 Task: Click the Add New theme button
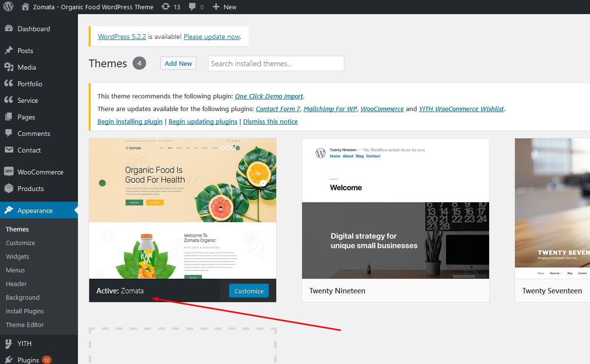178,63
